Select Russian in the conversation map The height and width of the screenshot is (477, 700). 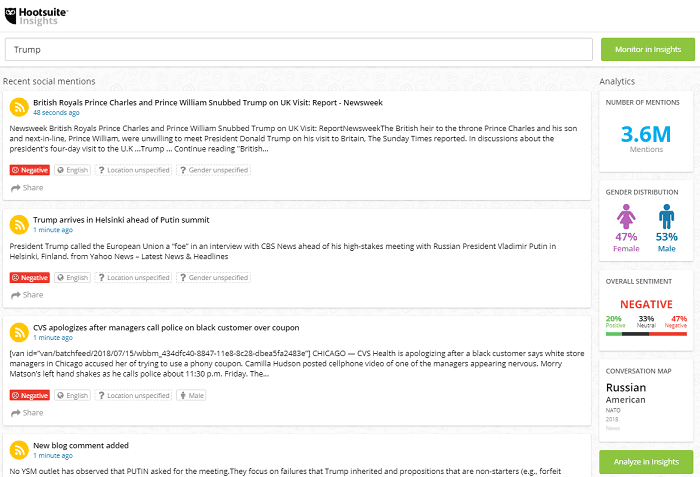[626, 387]
